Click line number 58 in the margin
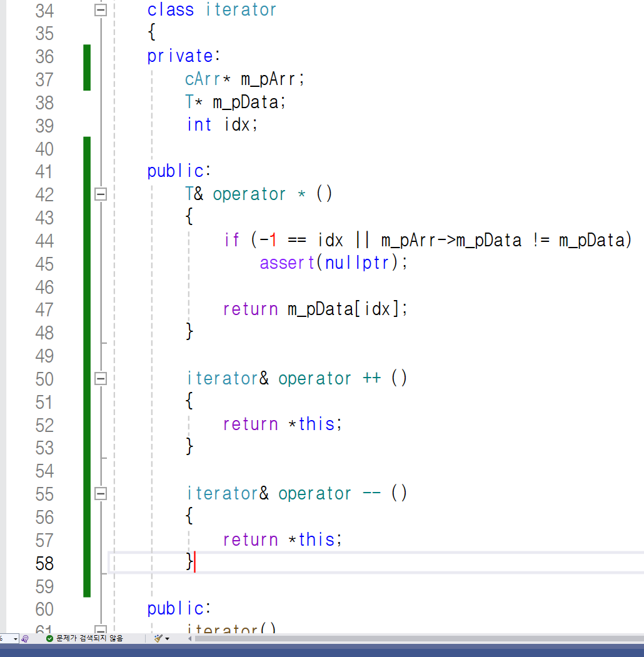Image resolution: width=644 pixels, height=657 pixels. [44, 564]
